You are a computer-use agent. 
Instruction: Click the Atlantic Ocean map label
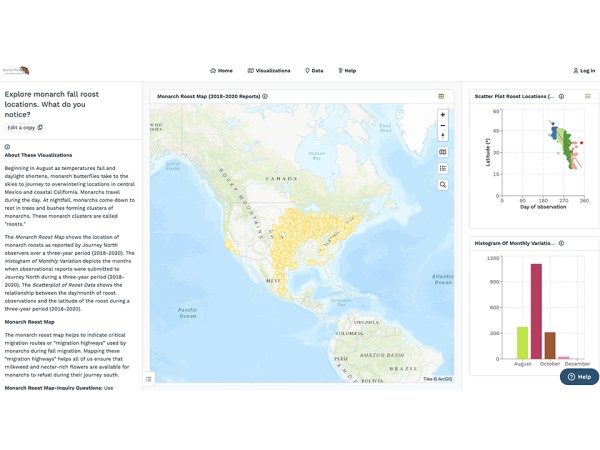(443, 279)
